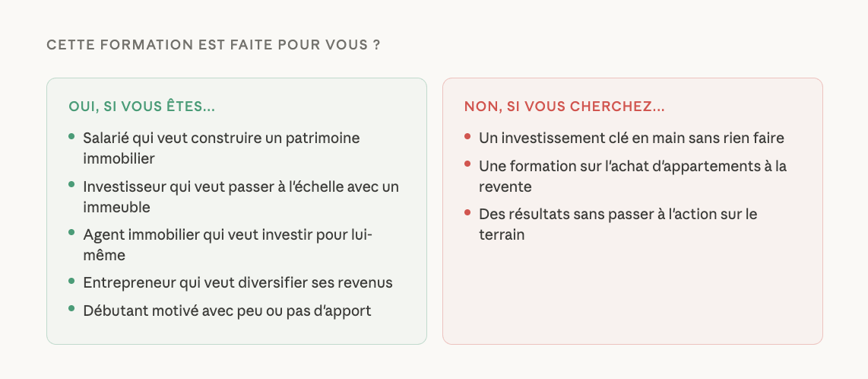Select the bullet before "Agent immobilier" item

(x=71, y=233)
